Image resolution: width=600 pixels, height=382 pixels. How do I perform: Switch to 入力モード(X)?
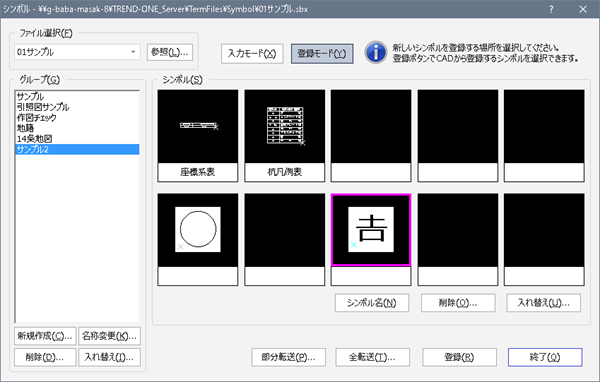(x=252, y=53)
